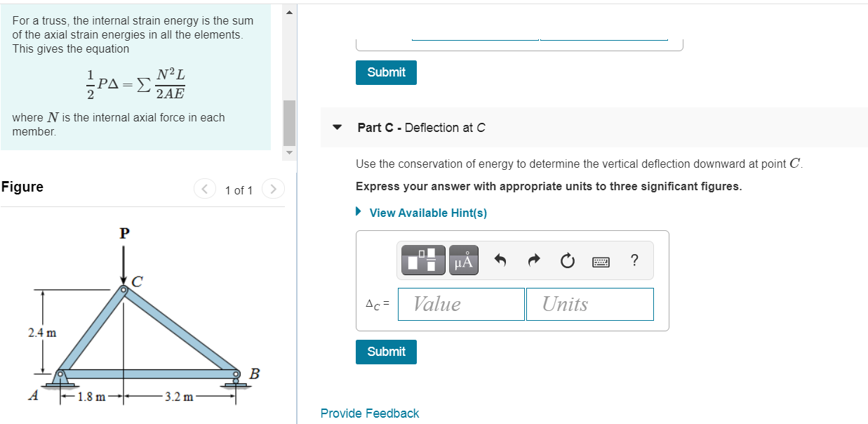Click the Value input field
Screen dimensions: 868x424
point(461,304)
